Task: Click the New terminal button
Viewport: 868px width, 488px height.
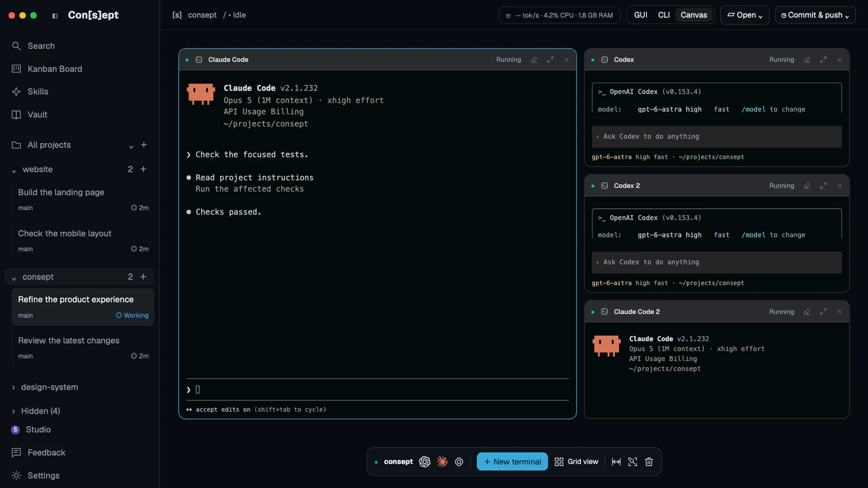Action: 512,461
